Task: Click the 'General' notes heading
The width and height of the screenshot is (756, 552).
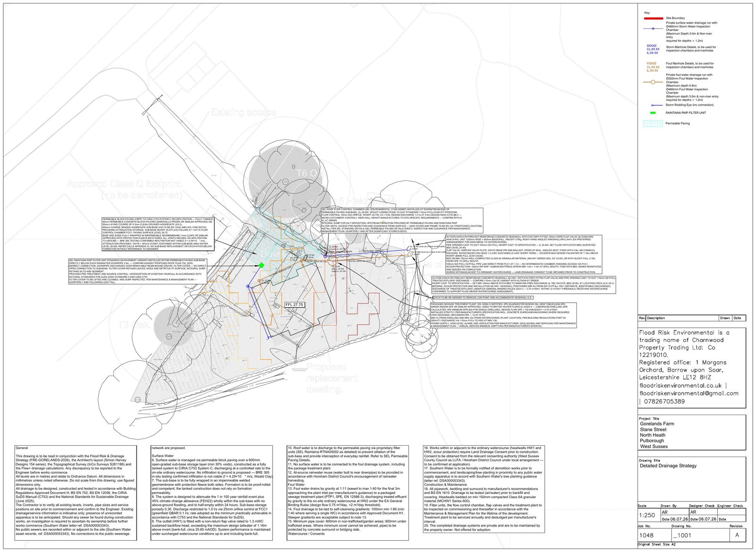Action: (x=22, y=448)
